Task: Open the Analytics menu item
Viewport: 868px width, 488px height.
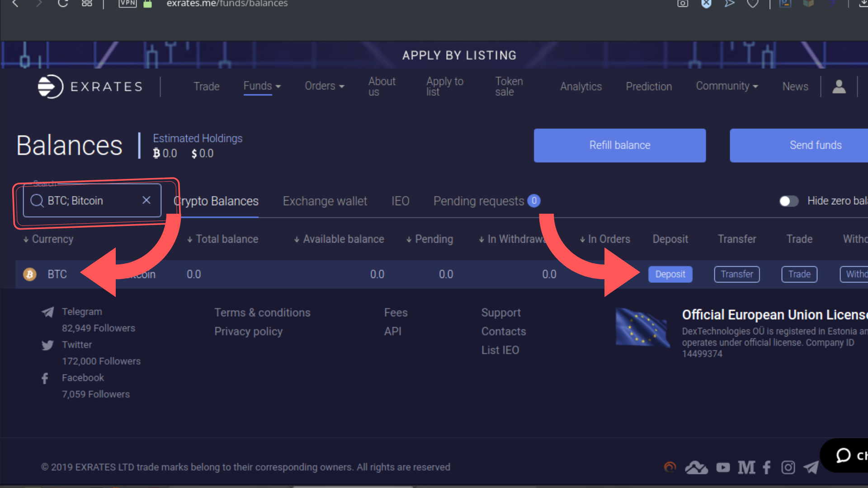Action: [x=581, y=86]
